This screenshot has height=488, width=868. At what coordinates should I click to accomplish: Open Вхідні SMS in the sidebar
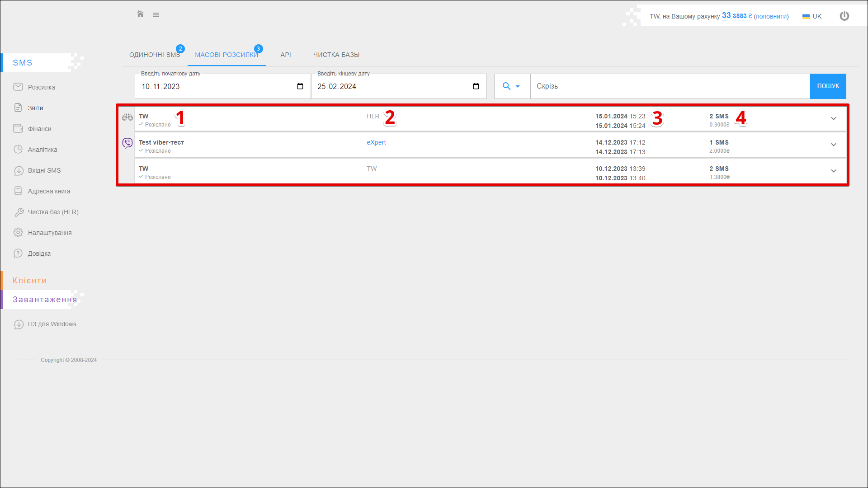(x=44, y=170)
